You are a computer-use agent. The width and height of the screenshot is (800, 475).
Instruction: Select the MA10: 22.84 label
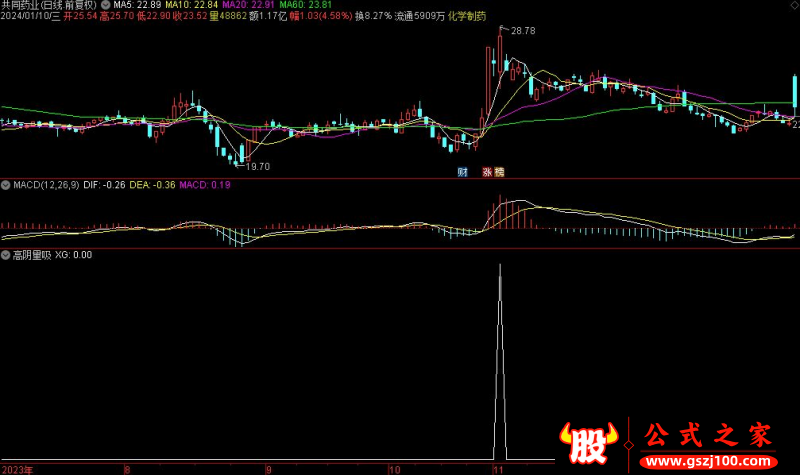click(191, 5)
